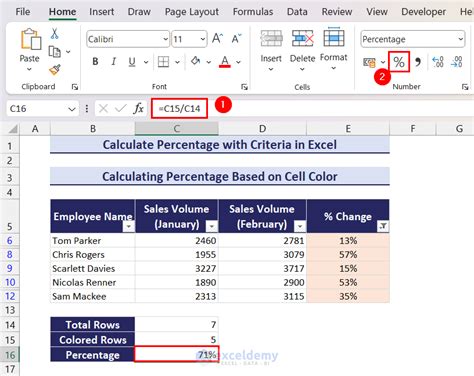Select column C header

click(177, 129)
